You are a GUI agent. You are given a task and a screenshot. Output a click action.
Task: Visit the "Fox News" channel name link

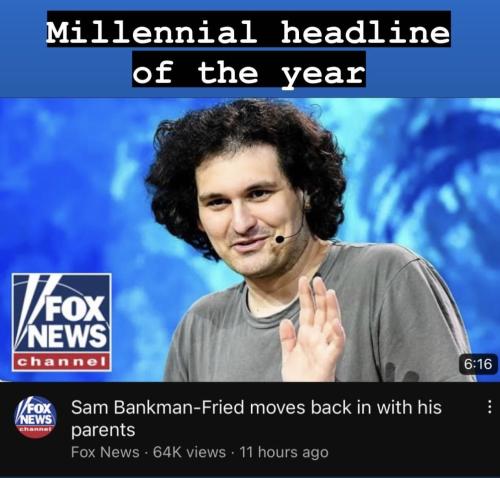[x=105, y=452]
